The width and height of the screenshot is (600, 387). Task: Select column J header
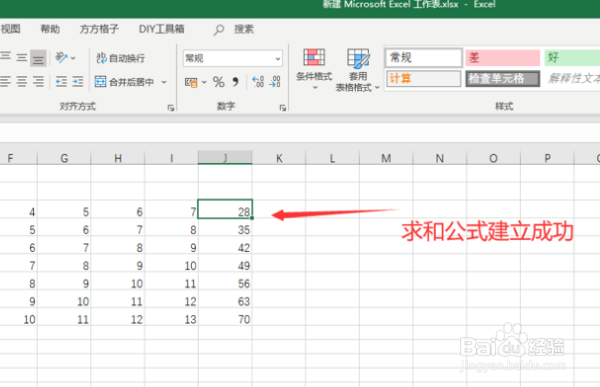225,158
